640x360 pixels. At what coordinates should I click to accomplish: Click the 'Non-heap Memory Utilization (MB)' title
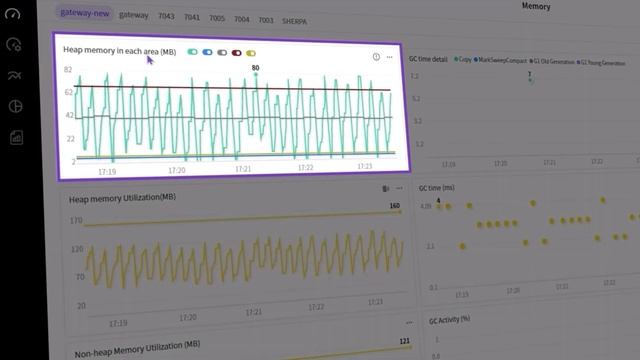tap(137, 349)
